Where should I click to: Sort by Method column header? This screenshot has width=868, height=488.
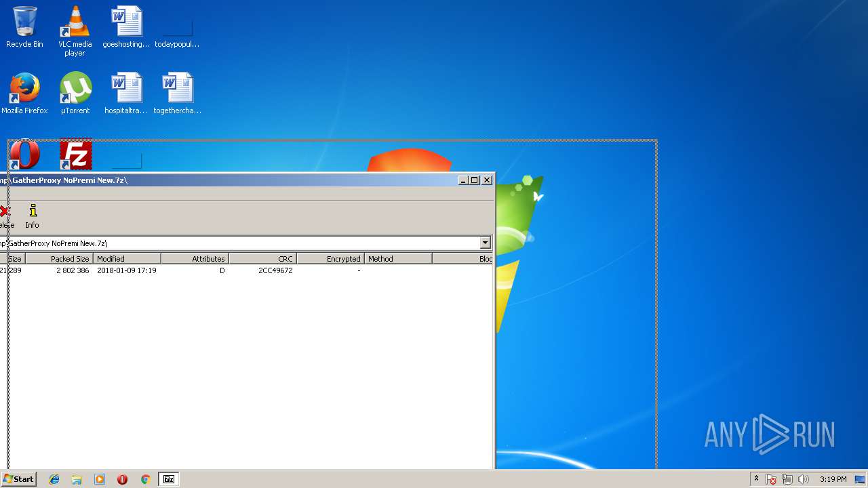(x=398, y=259)
